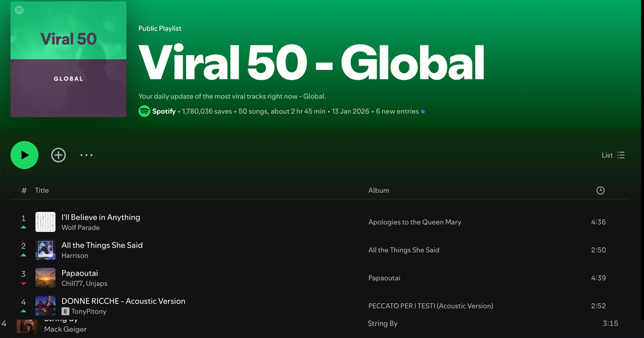Click the 6 new entries text

pyautogui.click(x=397, y=112)
